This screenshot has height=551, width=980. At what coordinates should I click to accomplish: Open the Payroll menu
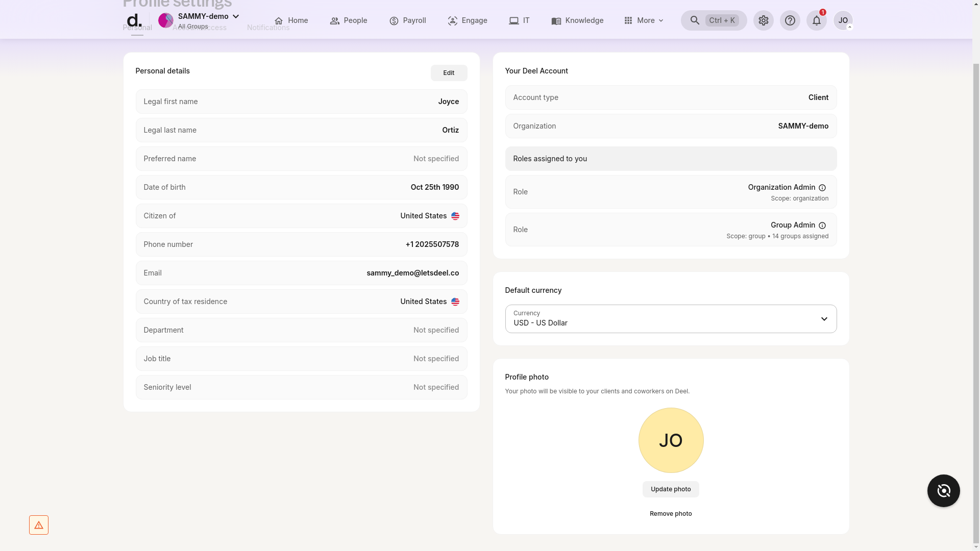[407, 20]
